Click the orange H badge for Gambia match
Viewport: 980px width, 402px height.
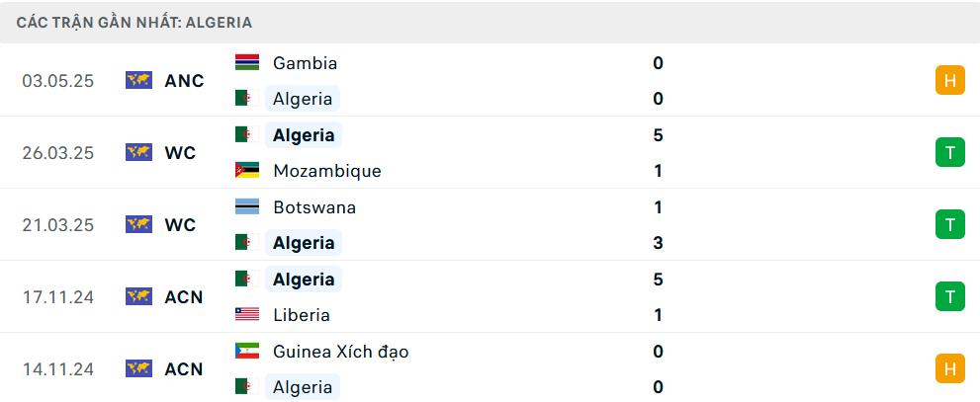(x=950, y=81)
